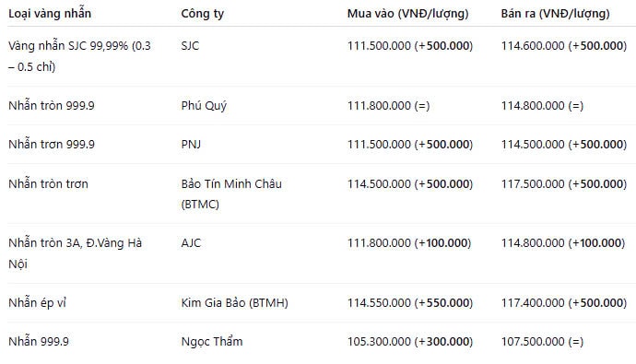636x364 pixels.
Task: Click the 'Nhẫn trơn 999.9' row label
Action: [x=51, y=145]
